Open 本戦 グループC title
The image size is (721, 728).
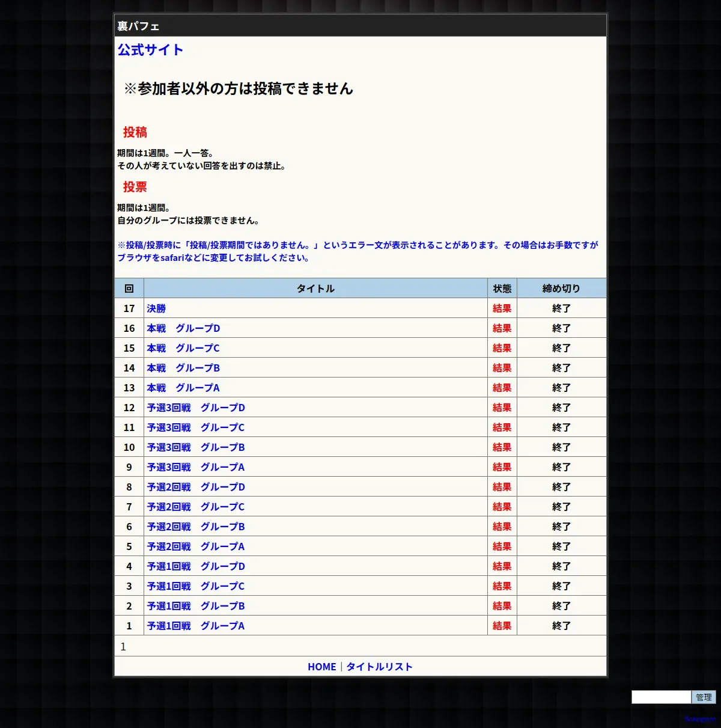pyautogui.click(x=183, y=348)
